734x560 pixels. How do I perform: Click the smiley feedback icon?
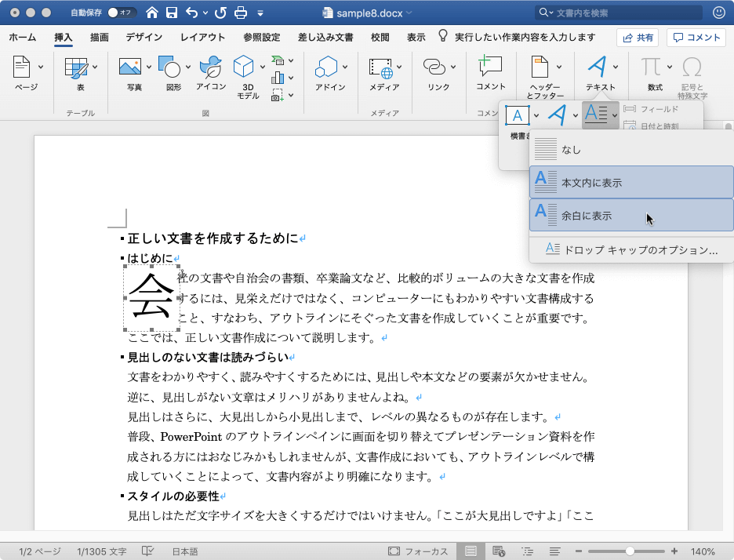[718, 13]
